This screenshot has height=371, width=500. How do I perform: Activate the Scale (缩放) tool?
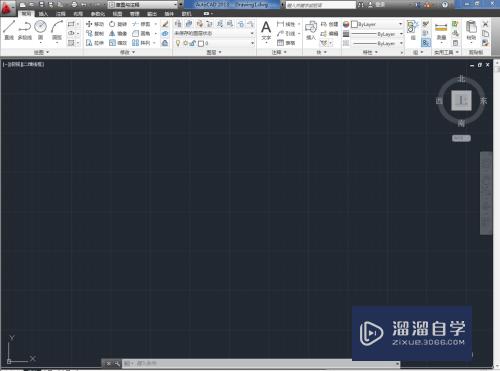click(x=118, y=43)
